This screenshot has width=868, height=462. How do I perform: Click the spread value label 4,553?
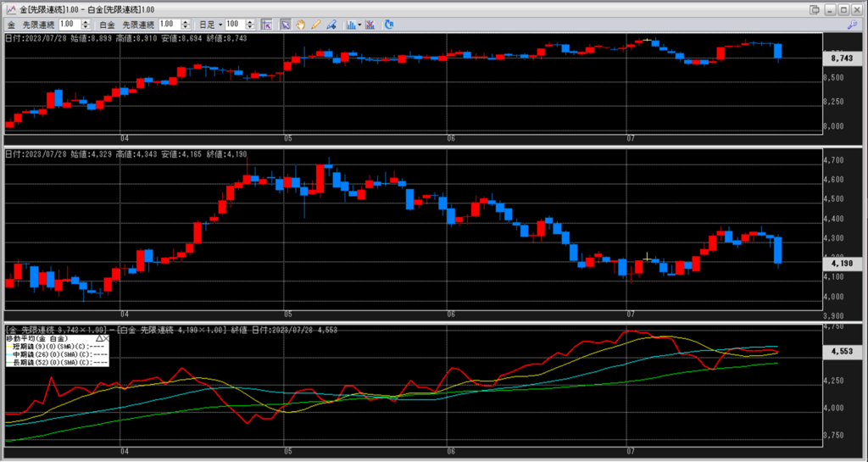point(842,351)
